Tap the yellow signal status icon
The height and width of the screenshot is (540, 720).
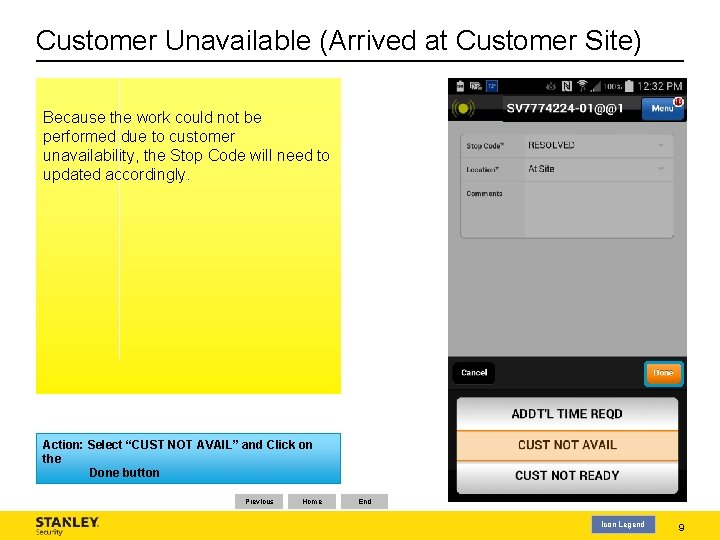(x=463, y=108)
